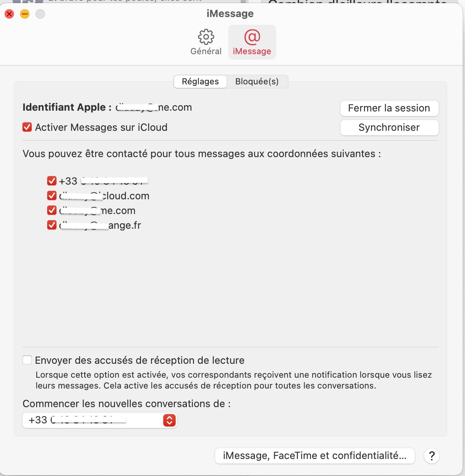Viewport: 465px width, 476px height.
Task: Click the Fermer la session button
Action: [389, 108]
